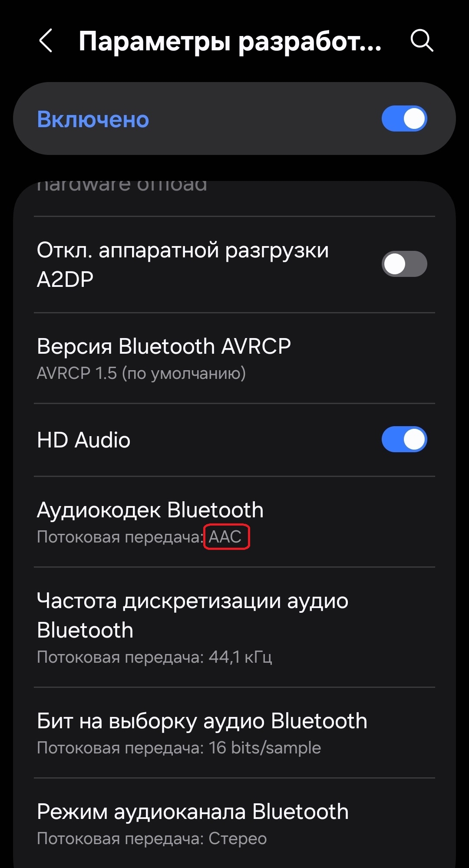Enable Откл. аппаратной разгрузки A2DP switch

404,264
